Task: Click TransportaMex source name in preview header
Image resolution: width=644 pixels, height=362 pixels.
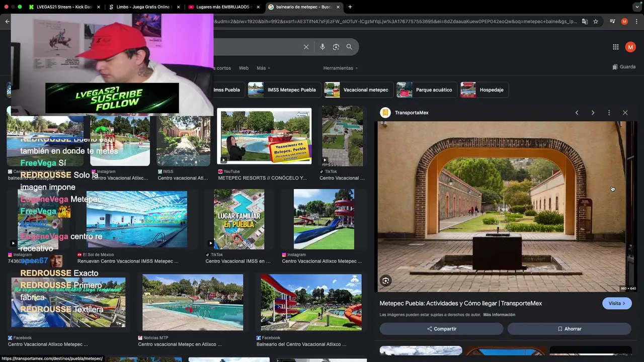Action: 412,113
